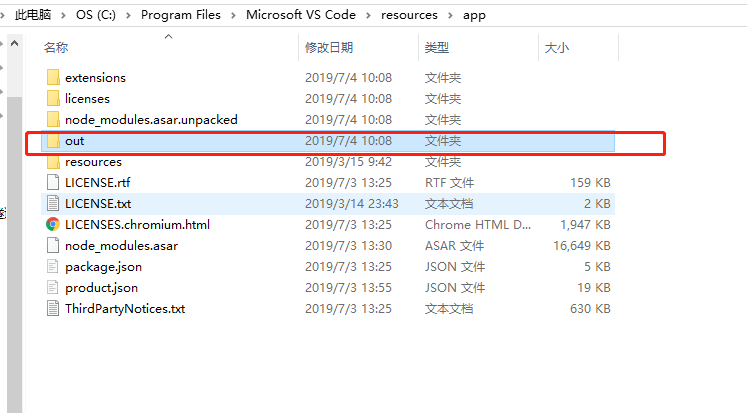Click the extensions folder icon
The image size is (747, 413).
[x=53, y=77]
